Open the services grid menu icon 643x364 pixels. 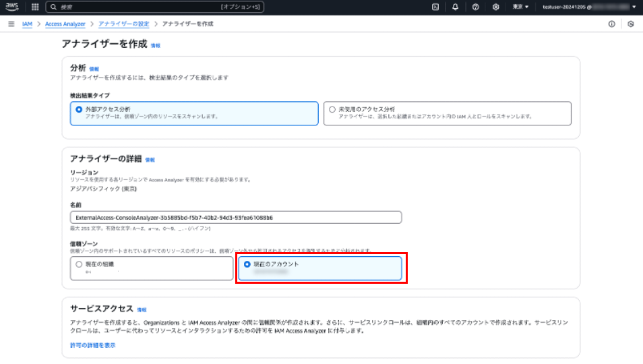tap(35, 7)
